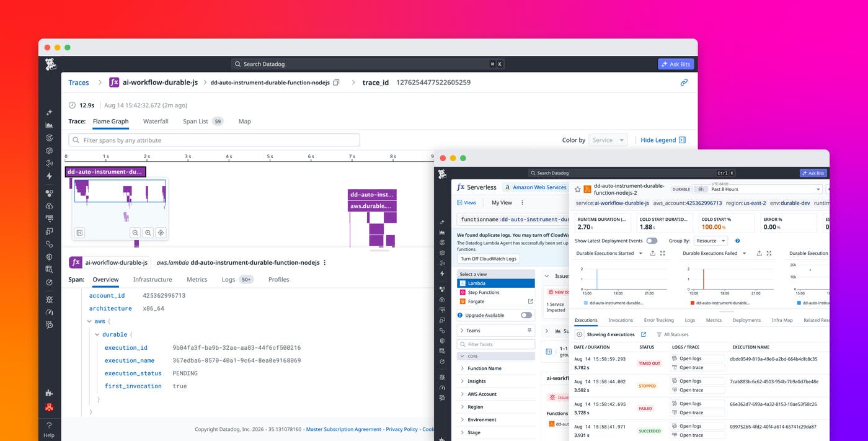The image size is (868, 441).
Task: Expand the Function Name facet
Action: pyautogui.click(x=462, y=368)
